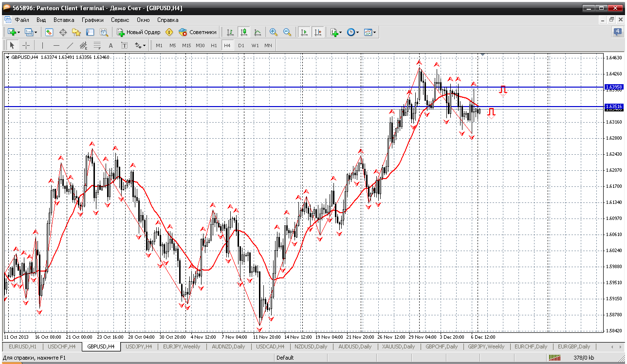Viewport: 627px width, 364px height.
Task: Select the Crosshair cursor tool
Action: [x=26, y=45]
